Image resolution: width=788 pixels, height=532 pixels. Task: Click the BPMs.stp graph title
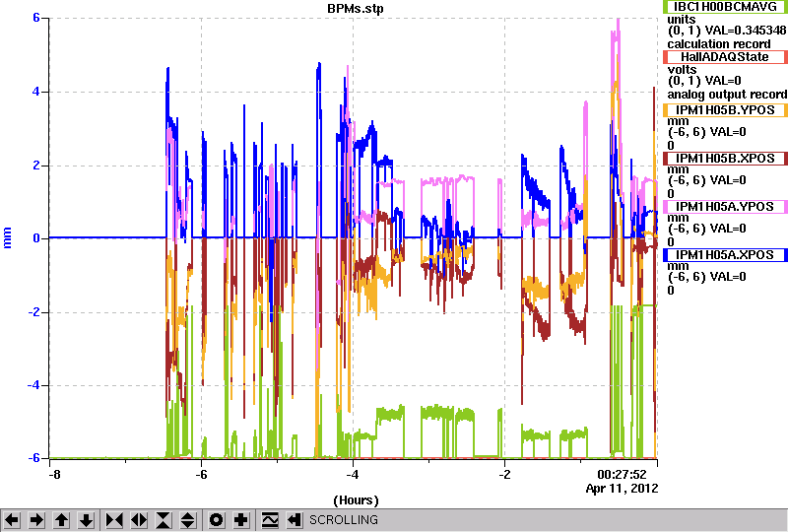(356, 9)
